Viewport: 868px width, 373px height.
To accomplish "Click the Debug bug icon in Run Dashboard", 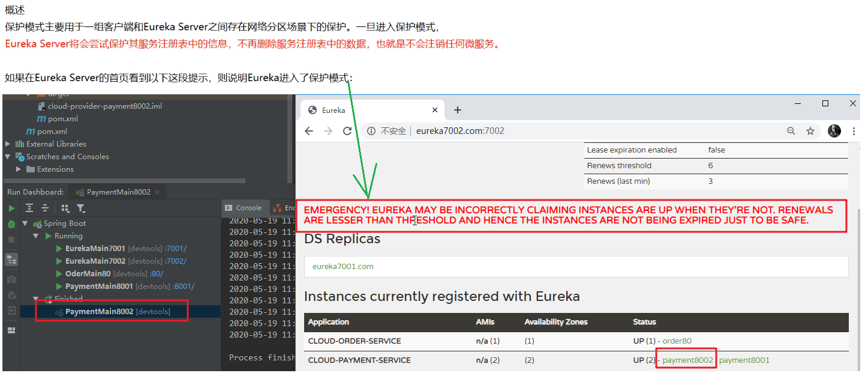I will (x=11, y=223).
